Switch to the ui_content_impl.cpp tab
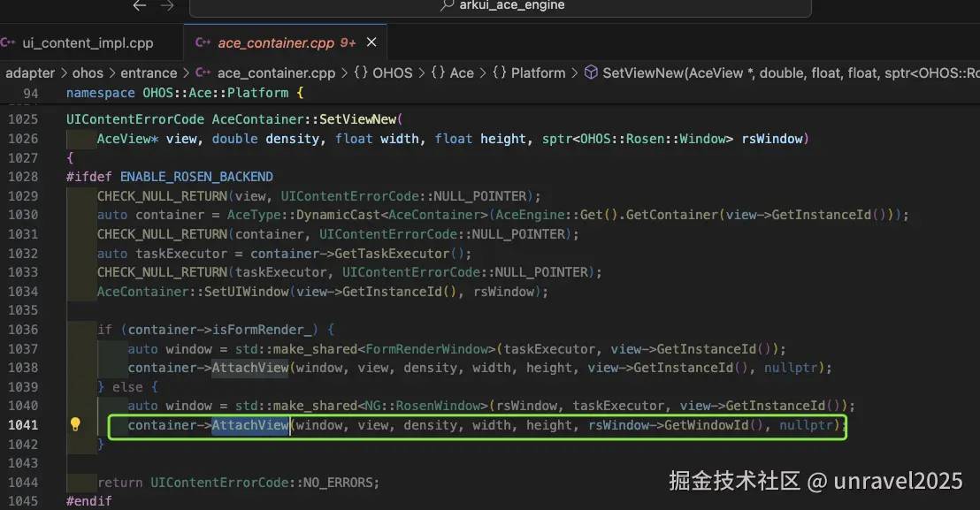The width and height of the screenshot is (980, 510). [x=88, y=43]
